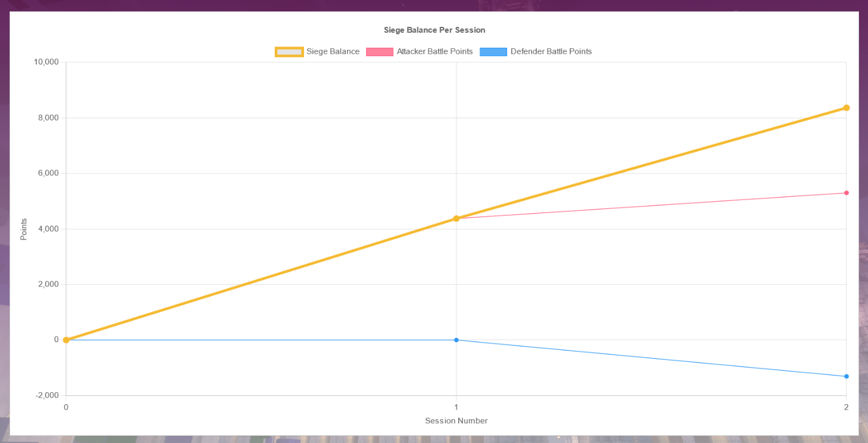This screenshot has height=443, width=868.
Task: Click x-axis tick label 0 under the chart
Action: pyautogui.click(x=66, y=407)
